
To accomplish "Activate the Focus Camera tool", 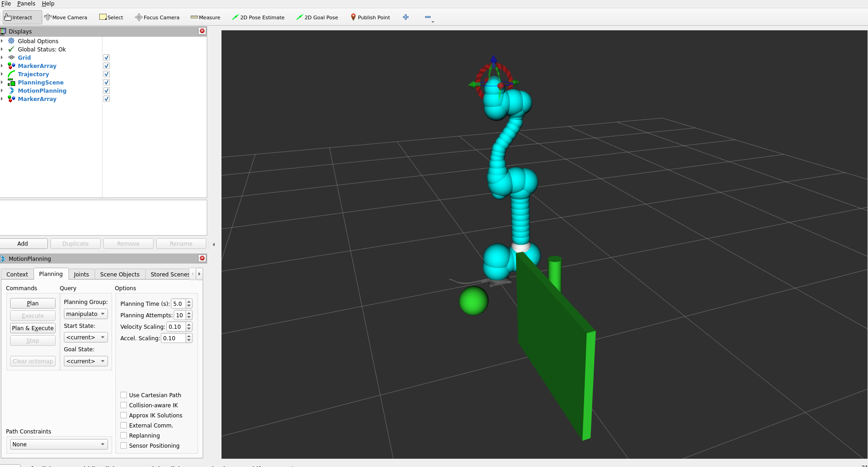I will click(157, 17).
